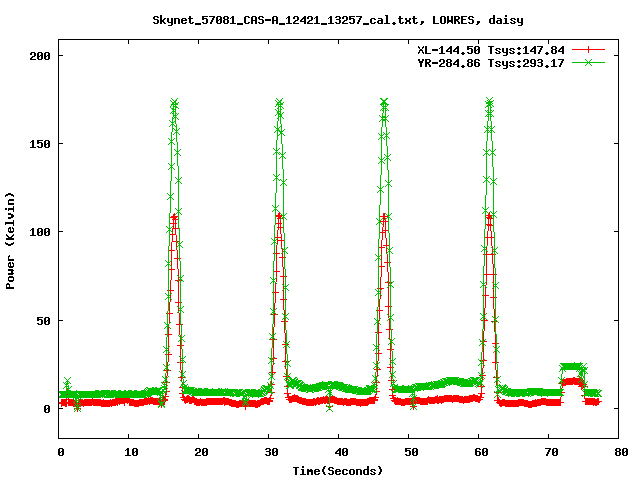Image resolution: width=640 pixels, height=480 pixels.
Task: Click the red XL legend line sample
Action: click(588, 50)
